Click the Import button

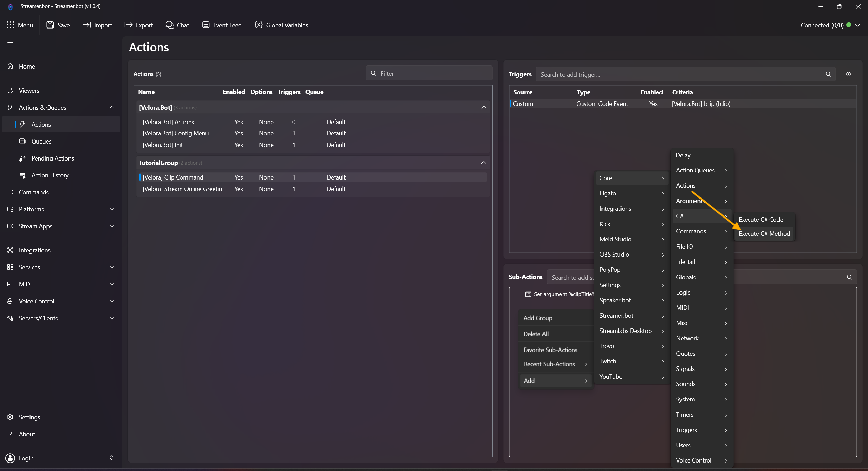tap(97, 25)
